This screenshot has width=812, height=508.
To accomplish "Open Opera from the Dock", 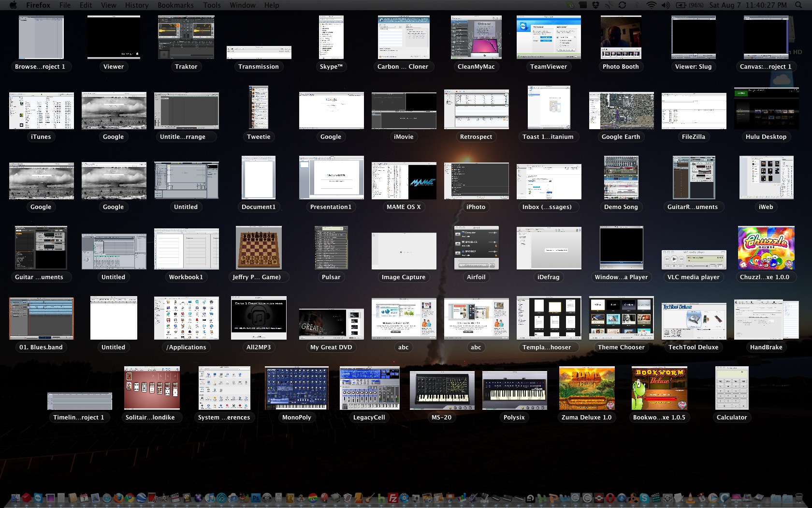I will 610,497.
